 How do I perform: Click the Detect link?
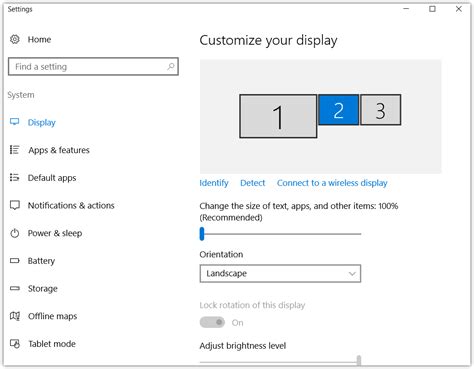tap(253, 183)
